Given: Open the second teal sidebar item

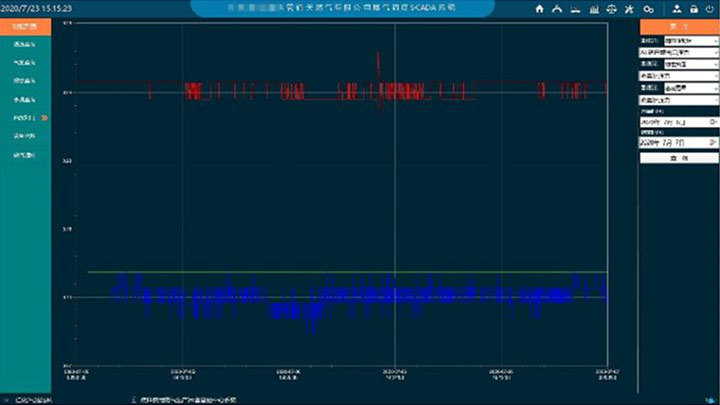Looking at the screenshot, I should tap(25, 62).
